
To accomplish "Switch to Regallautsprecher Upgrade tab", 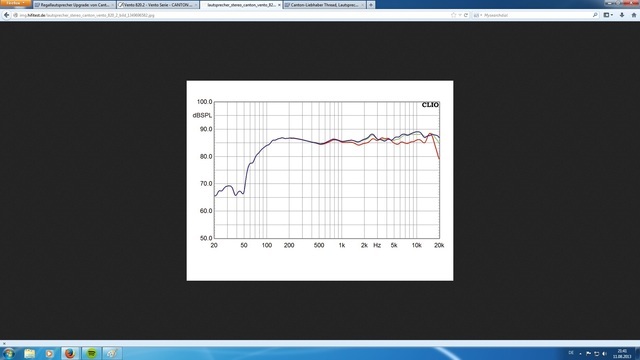I will pos(74,5).
